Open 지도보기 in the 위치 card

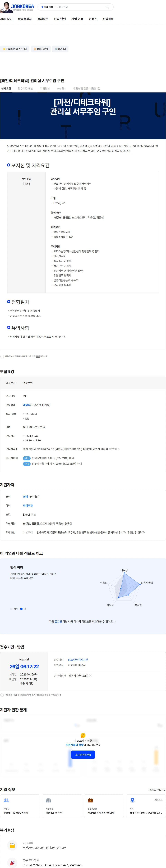pyautogui.click(x=159, y=799)
